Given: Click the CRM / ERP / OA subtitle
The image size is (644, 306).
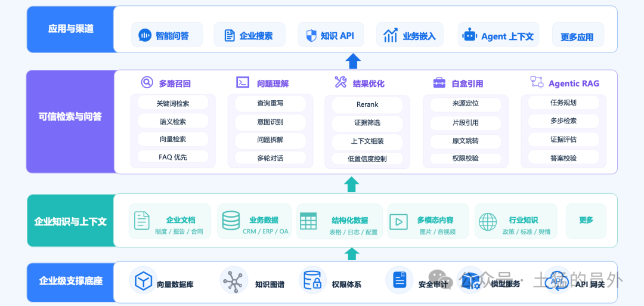Looking at the screenshot, I should [x=266, y=231].
